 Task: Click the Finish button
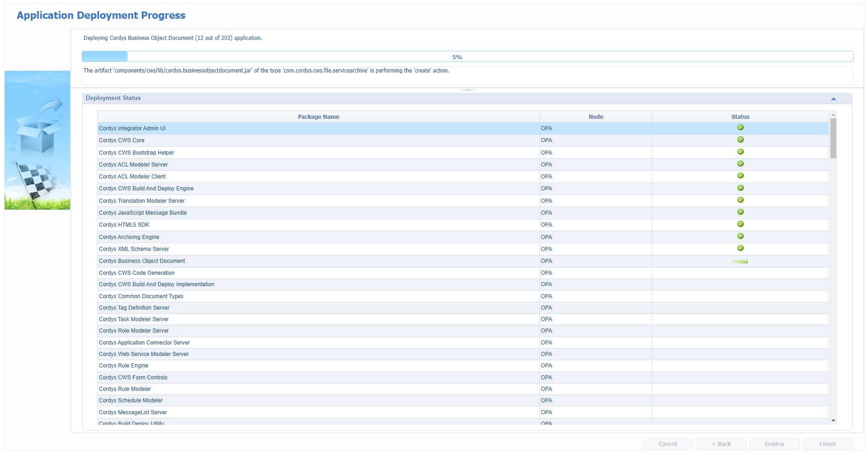tap(828, 444)
